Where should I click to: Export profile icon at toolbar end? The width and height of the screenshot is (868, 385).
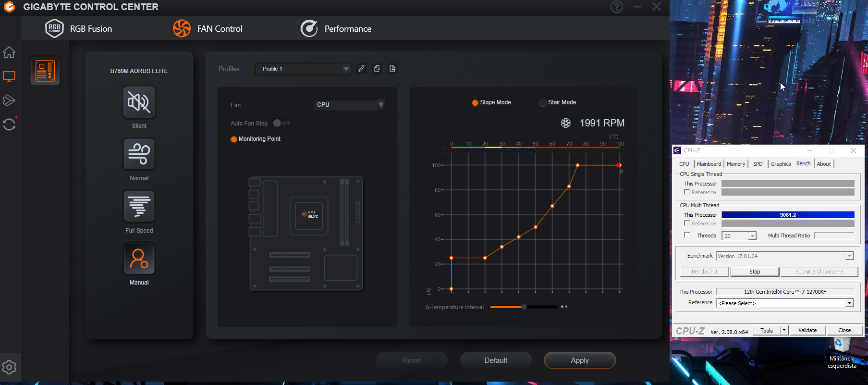point(392,69)
